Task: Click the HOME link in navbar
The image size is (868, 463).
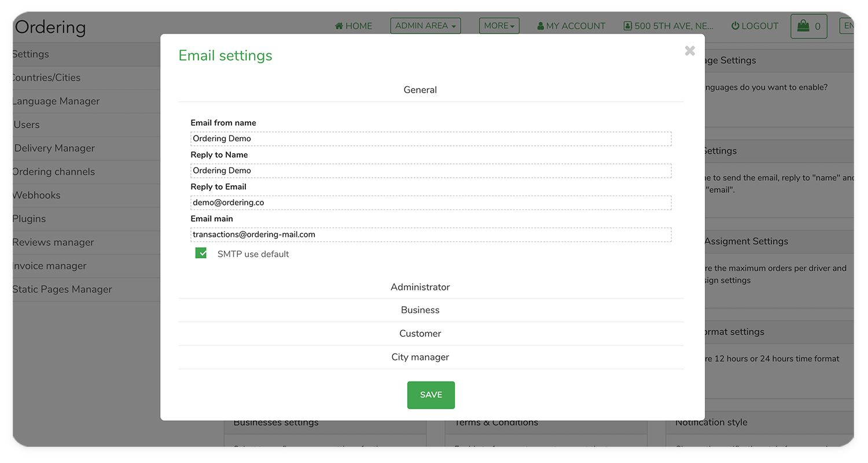Action: pyautogui.click(x=354, y=26)
